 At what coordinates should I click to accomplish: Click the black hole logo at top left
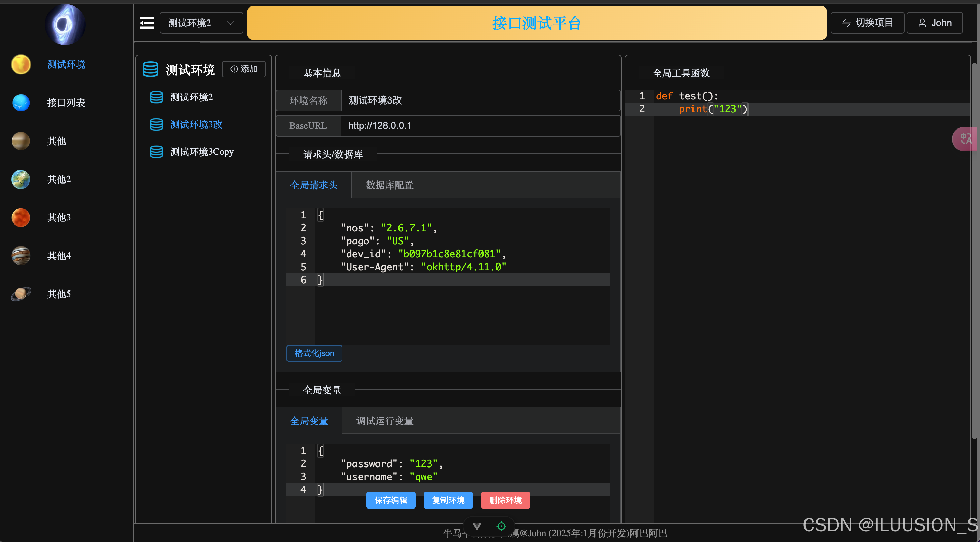click(x=65, y=25)
